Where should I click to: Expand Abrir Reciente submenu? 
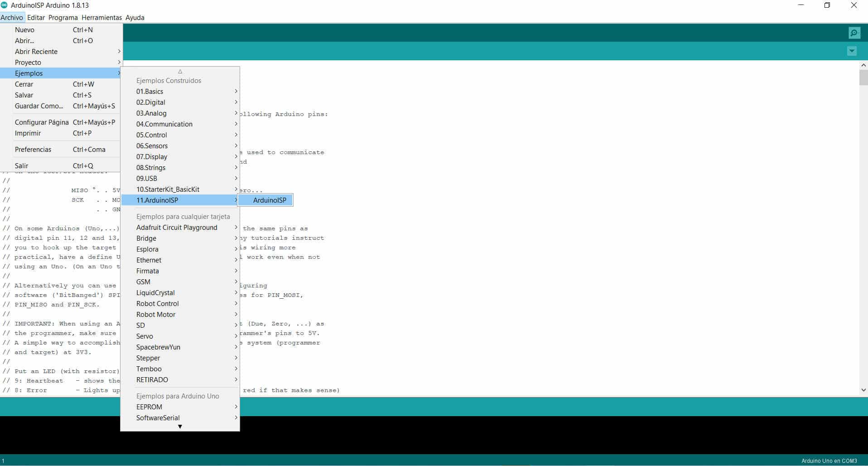click(x=61, y=52)
